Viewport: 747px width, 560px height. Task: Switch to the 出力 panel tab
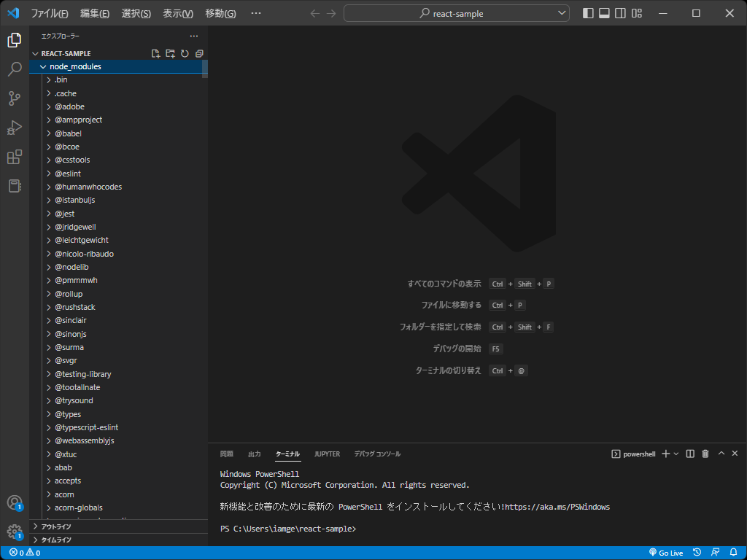255,454
